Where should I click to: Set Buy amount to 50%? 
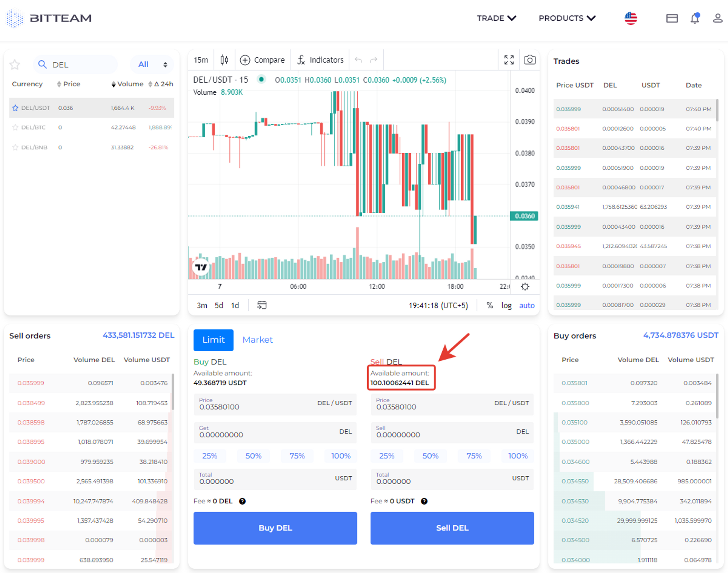click(x=253, y=456)
